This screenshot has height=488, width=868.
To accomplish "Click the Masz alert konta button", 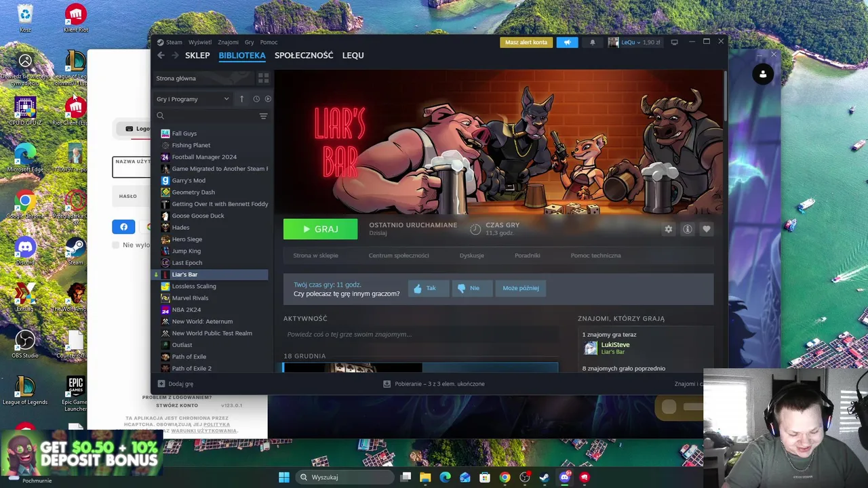I will pyautogui.click(x=526, y=42).
